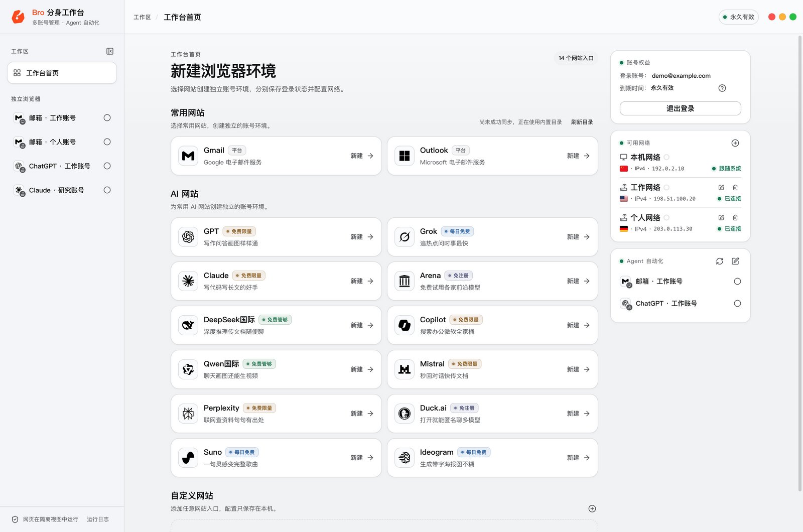The width and height of the screenshot is (803, 532).
Task: Edit the 工作网络 entry
Action: (x=721, y=187)
